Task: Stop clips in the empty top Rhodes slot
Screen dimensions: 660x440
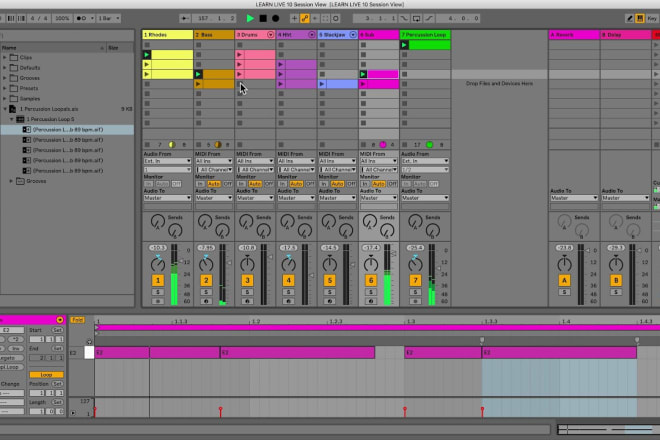Action: [x=147, y=45]
